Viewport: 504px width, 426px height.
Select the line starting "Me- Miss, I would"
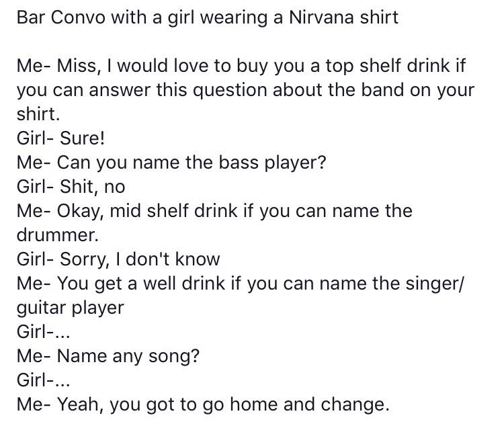241,67
